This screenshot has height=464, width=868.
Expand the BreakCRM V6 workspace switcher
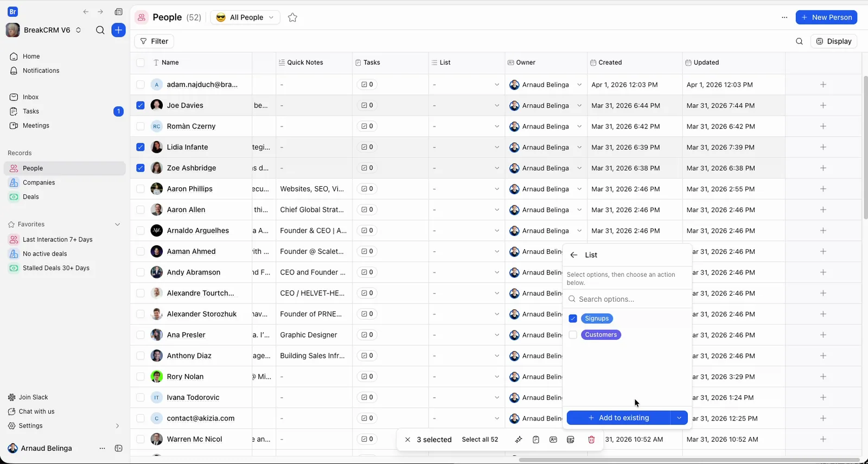point(79,30)
